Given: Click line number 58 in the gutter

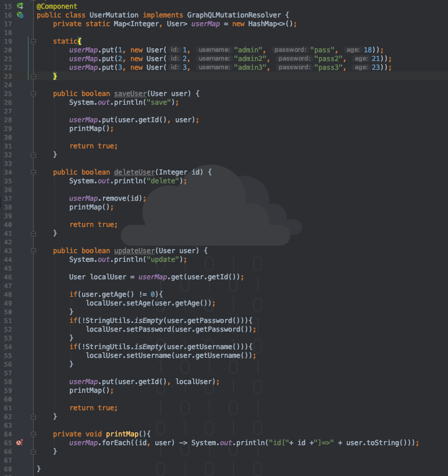Looking at the screenshot, I should click(x=8, y=382).
